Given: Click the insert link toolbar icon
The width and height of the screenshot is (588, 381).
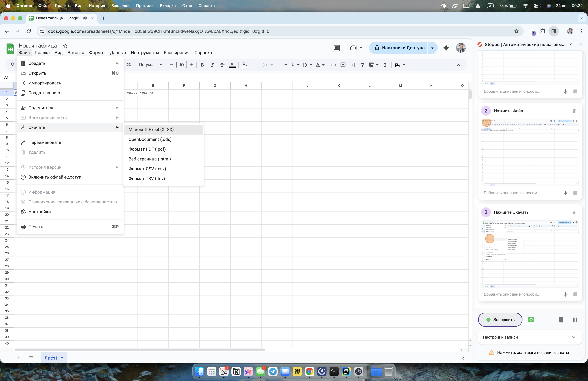Looking at the screenshot, I should pos(333,65).
